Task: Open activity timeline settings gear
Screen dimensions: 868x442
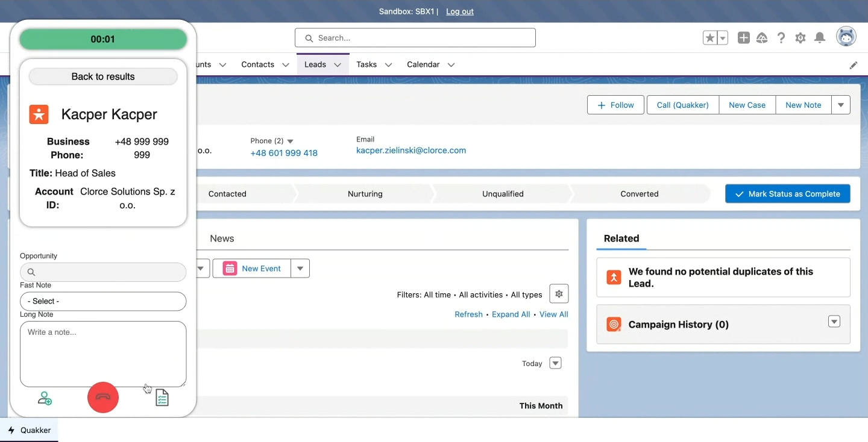Action: [x=559, y=294]
